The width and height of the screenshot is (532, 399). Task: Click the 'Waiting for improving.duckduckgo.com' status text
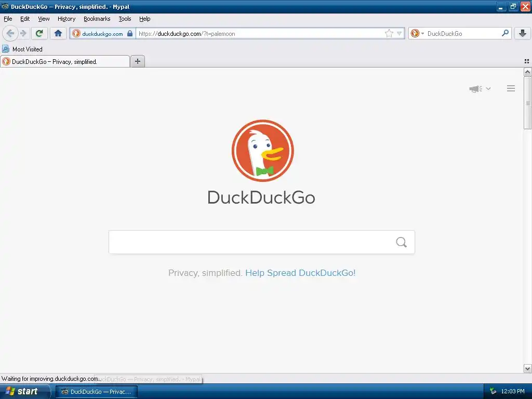[x=51, y=379]
